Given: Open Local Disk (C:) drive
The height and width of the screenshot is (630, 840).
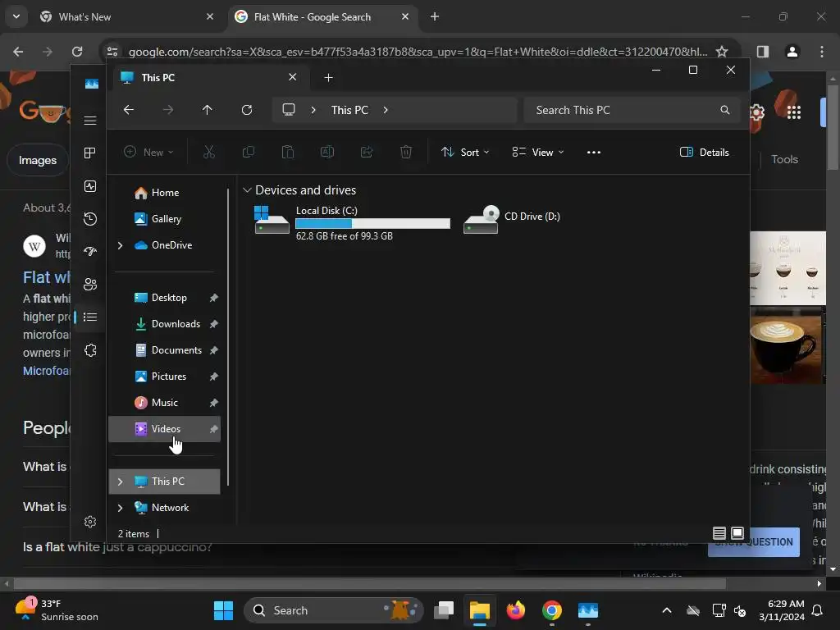Looking at the screenshot, I should 351,222.
